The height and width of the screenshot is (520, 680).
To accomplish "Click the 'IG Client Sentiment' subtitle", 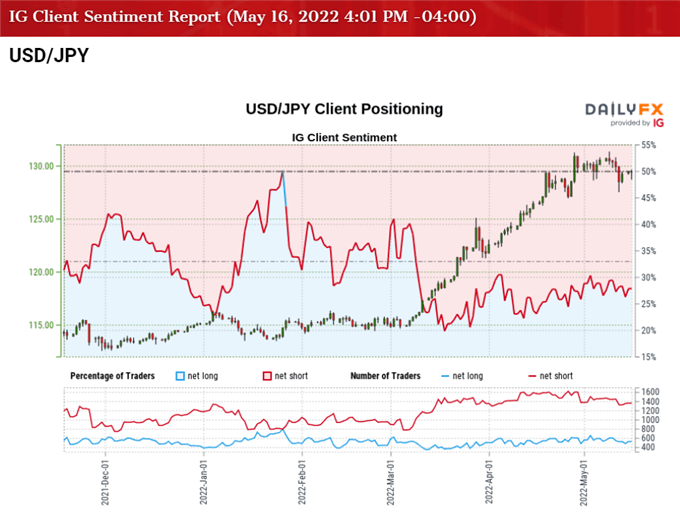I will point(344,137).
